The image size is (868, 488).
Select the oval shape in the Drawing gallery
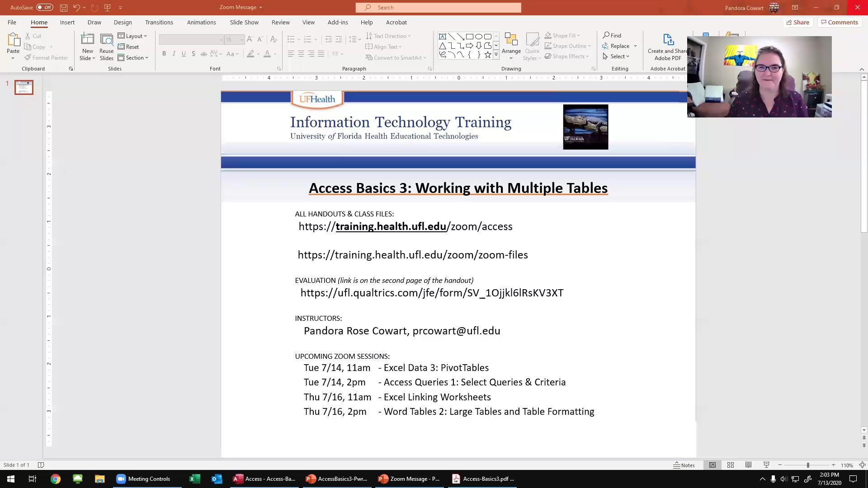coord(479,36)
